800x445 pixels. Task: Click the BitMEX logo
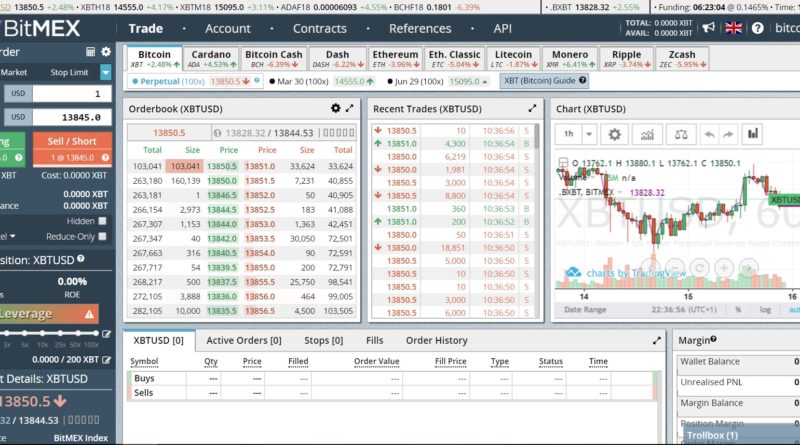tap(41, 29)
